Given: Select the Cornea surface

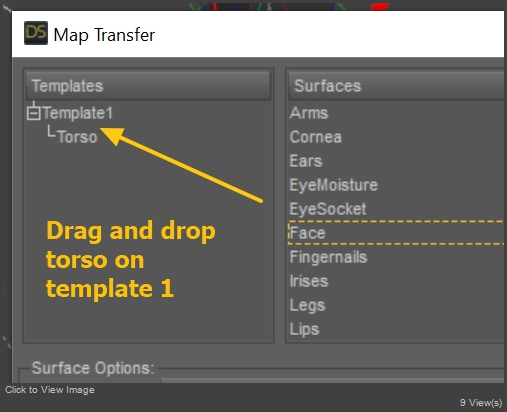Looking at the screenshot, I should (316, 137).
